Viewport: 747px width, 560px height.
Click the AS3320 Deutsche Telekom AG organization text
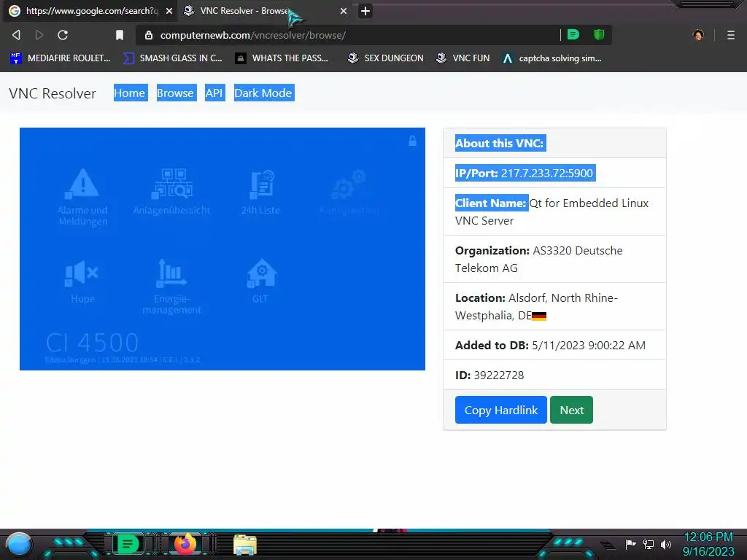pos(539,259)
